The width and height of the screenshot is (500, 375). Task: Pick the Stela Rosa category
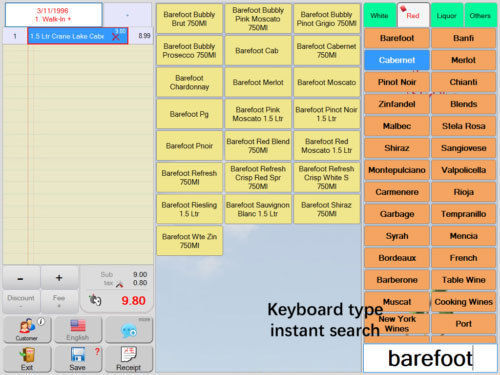click(x=464, y=126)
